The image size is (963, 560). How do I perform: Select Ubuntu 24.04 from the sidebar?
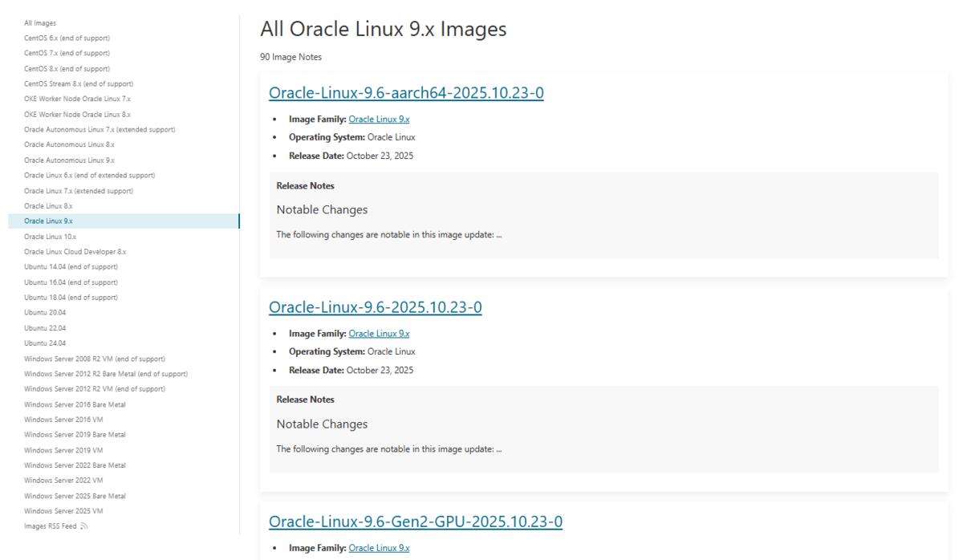pyautogui.click(x=45, y=343)
